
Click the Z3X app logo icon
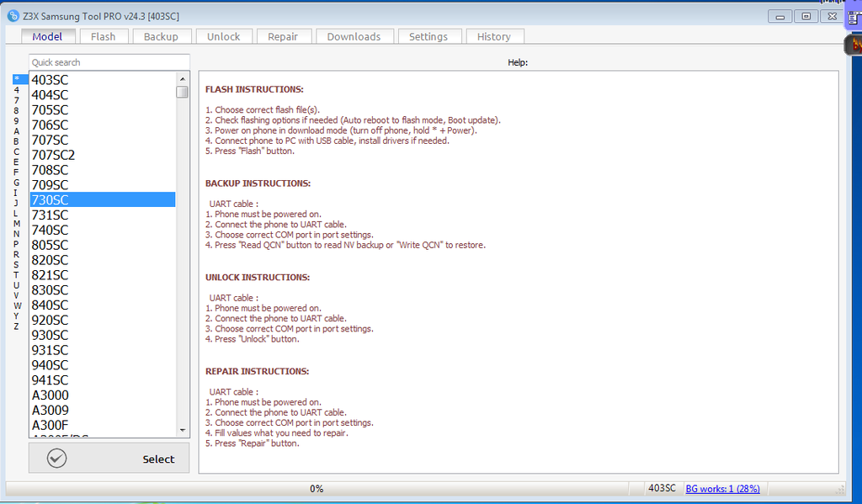point(13,16)
